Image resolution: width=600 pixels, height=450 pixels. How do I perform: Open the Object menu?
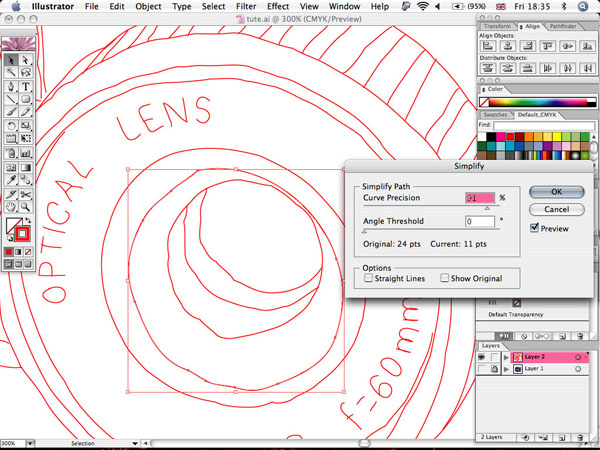(x=146, y=6)
